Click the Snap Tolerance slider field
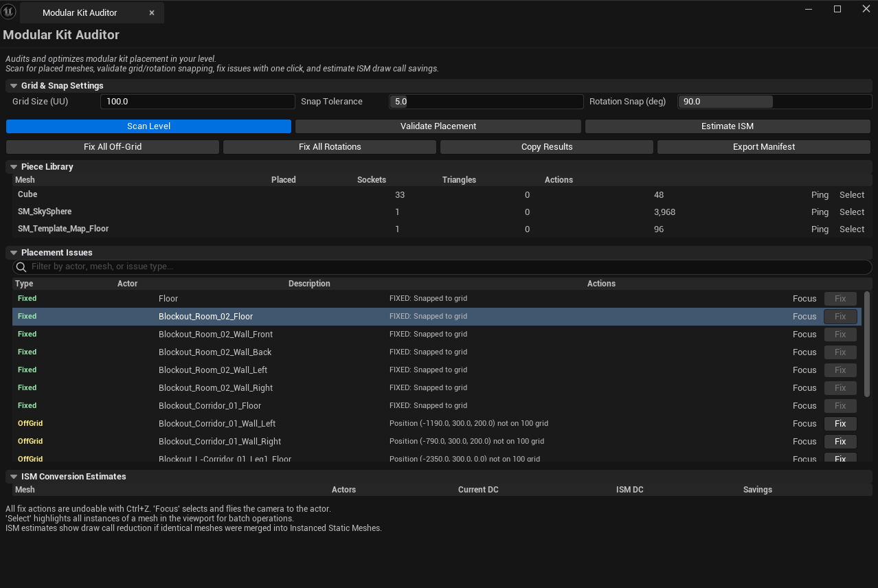Viewport: 878px width, 588px height. [x=486, y=102]
